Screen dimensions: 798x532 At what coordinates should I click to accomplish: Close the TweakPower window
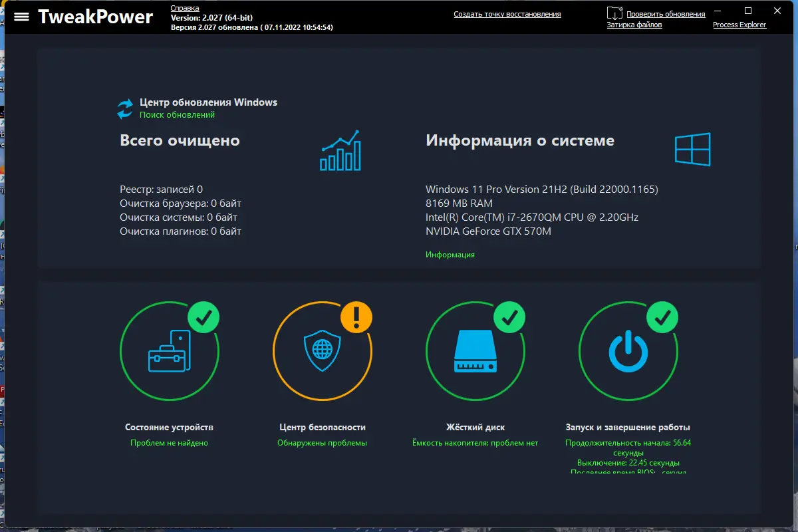click(779, 11)
